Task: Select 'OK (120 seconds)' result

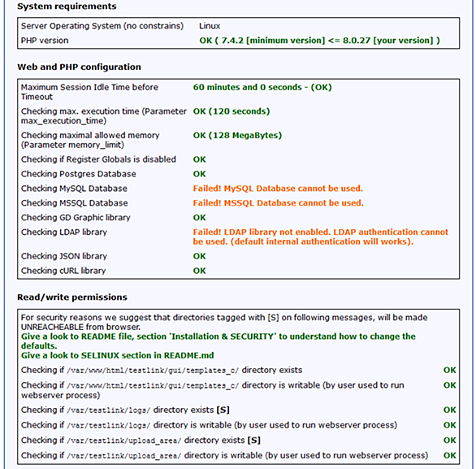Action: [232, 111]
